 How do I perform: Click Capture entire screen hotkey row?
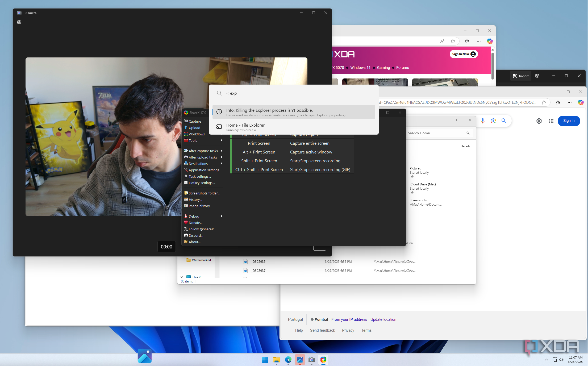tap(293, 143)
